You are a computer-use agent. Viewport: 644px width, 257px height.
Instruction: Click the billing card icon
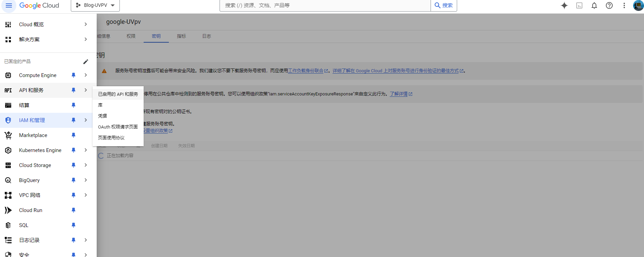pos(8,105)
